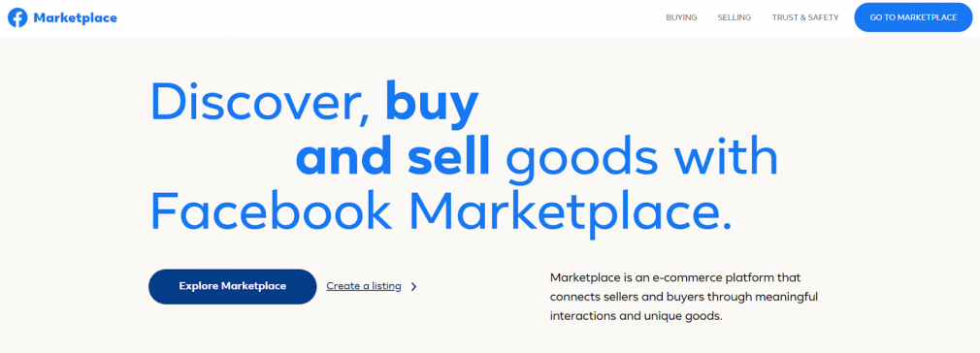
Task: Select TRUST & SAFETY in navigation
Action: (805, 17)
